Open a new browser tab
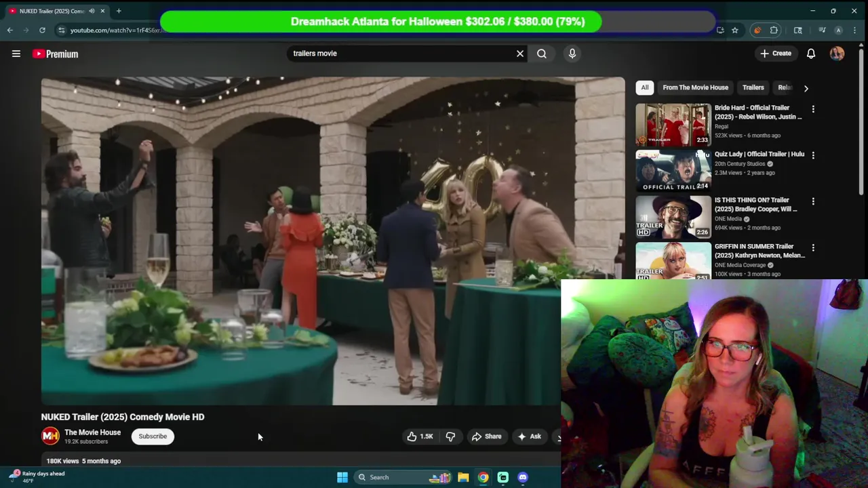 point(119,11)
